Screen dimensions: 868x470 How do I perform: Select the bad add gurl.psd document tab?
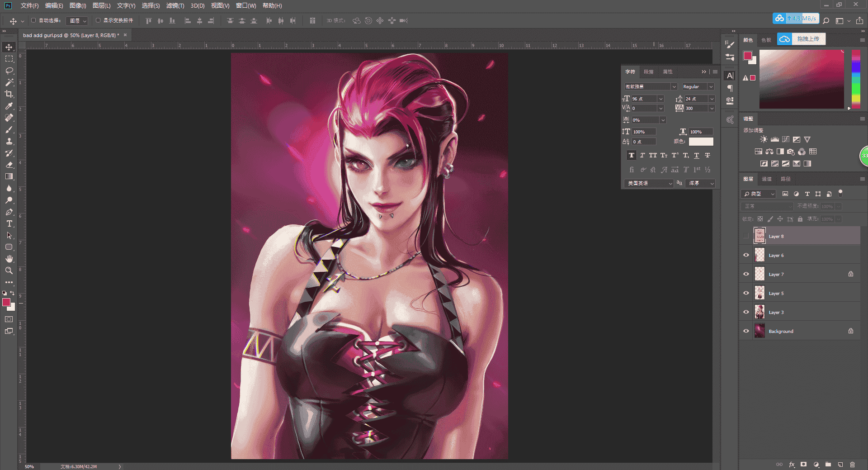[71, 35]
